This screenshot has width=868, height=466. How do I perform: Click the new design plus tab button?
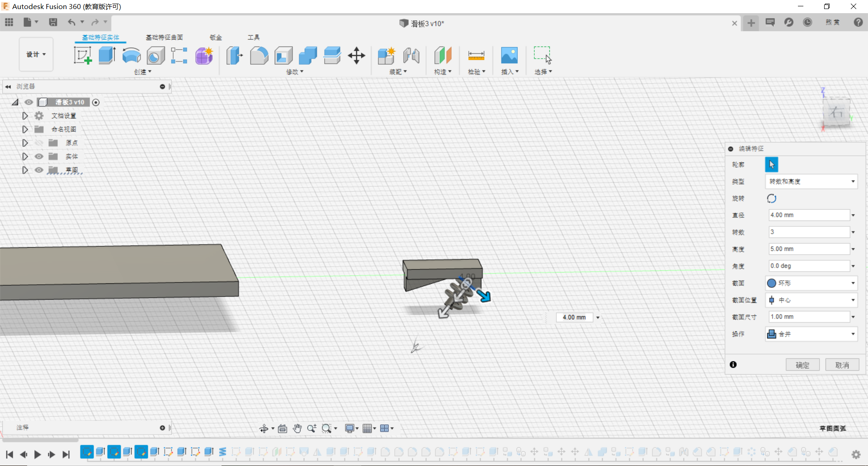751,23
